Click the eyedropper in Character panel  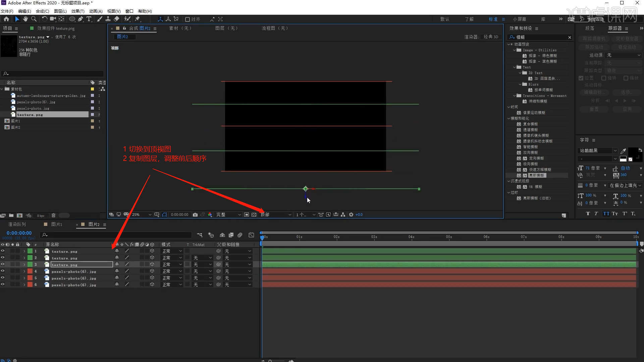point(623,151)
